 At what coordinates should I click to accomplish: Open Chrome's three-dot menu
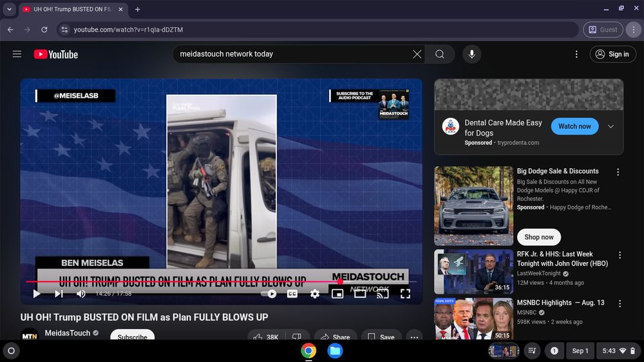pyautogui.click(x=633, y=30)
